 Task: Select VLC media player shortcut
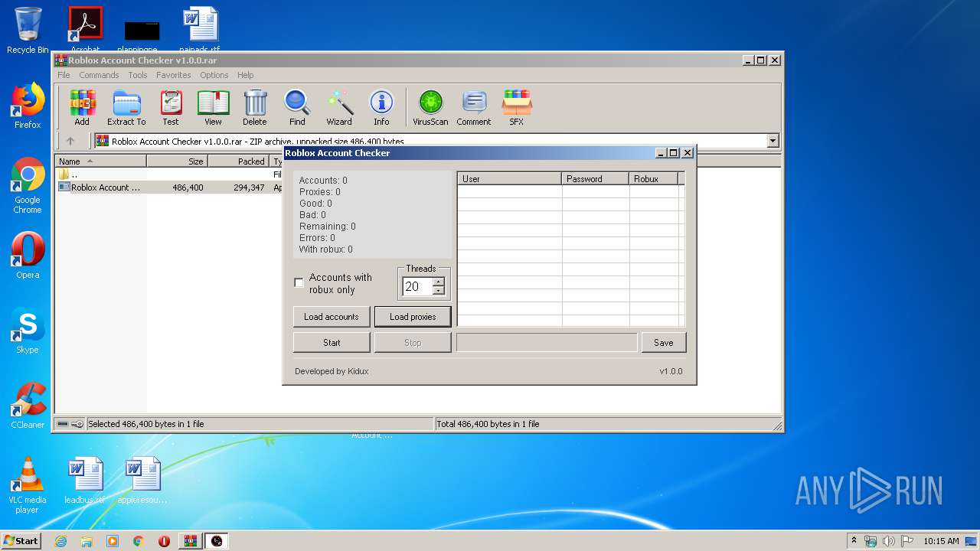pos(28,486)
